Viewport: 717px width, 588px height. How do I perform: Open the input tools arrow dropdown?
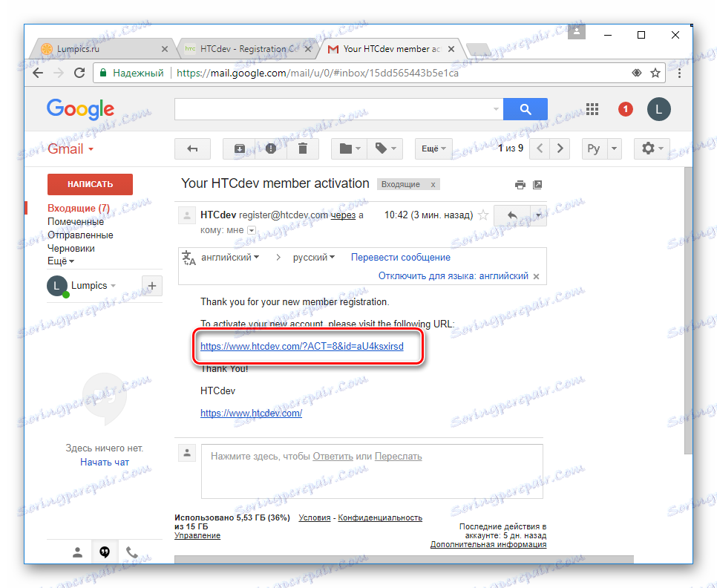pyautogui.click(x=614, y=148)
